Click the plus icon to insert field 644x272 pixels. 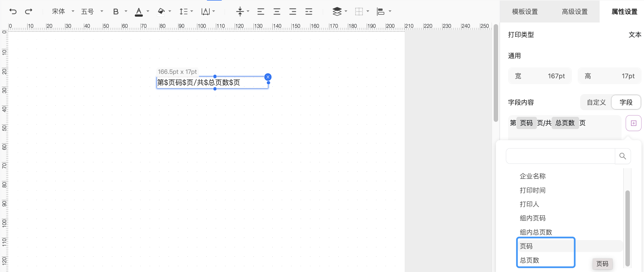[x=633, y=123]
